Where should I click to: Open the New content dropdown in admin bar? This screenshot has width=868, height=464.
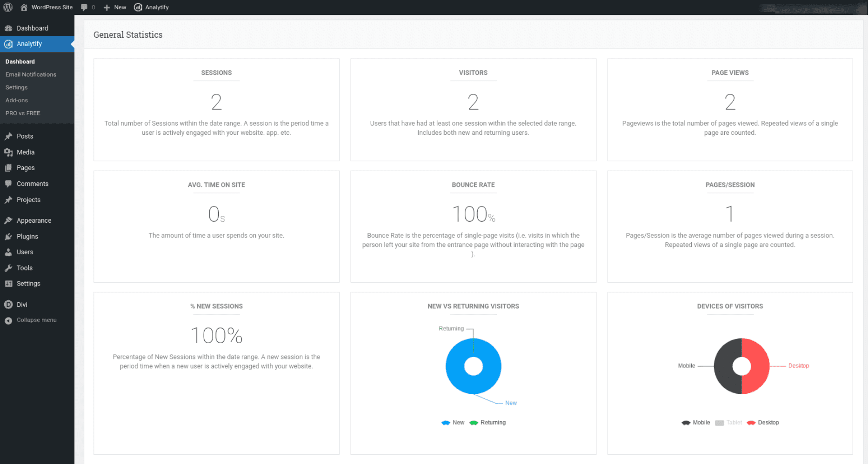coord(114,7)
